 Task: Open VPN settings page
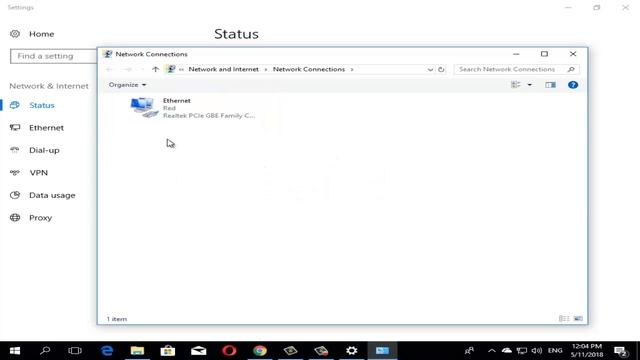pos(29,173)
